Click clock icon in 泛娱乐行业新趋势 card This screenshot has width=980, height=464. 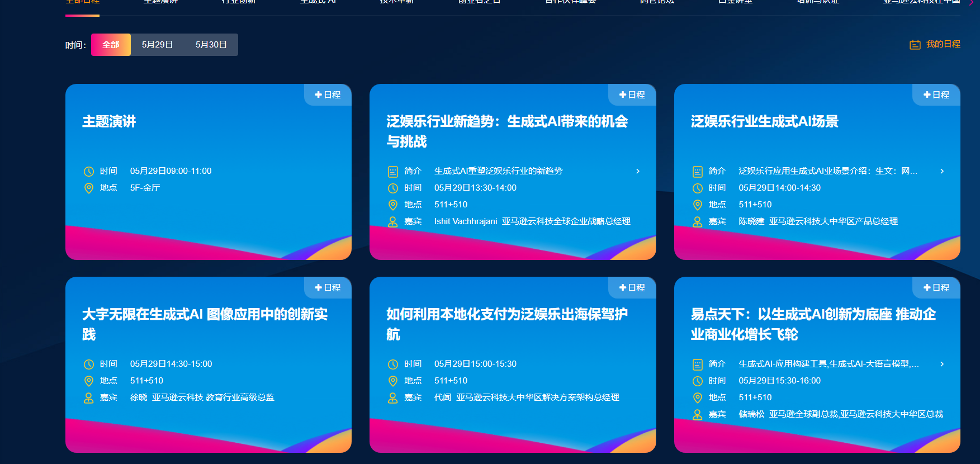coord(393,188)
